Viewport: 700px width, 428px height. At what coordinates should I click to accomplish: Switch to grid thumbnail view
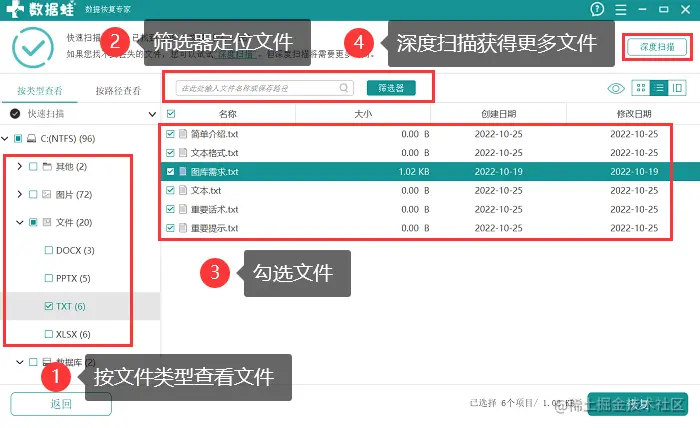click(641, 88)
